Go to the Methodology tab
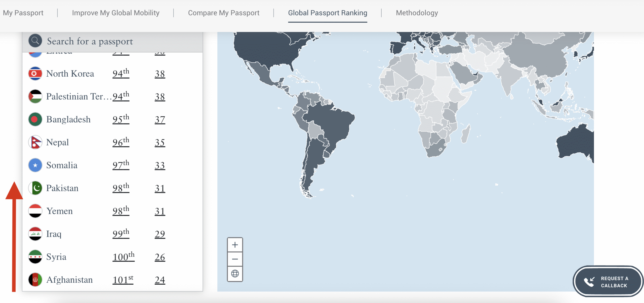The image size is (644, 303). click(x=417, y=13)
